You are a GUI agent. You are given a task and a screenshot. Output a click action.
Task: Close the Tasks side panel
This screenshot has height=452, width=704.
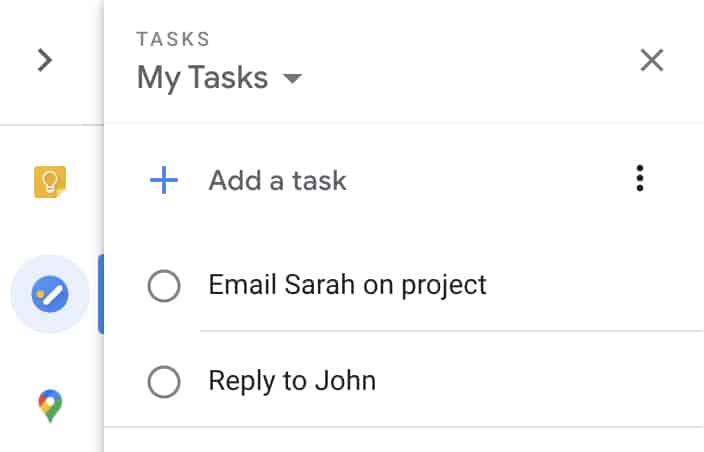click(652, 60)
